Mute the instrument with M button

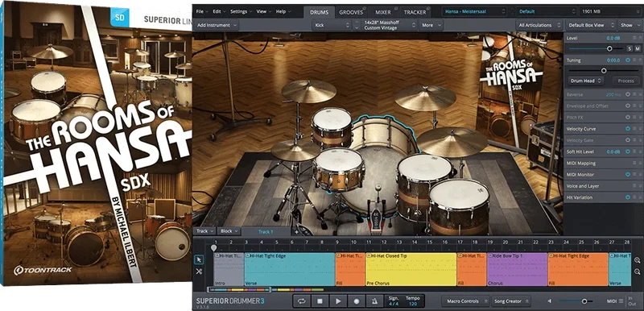coord(638,48)
